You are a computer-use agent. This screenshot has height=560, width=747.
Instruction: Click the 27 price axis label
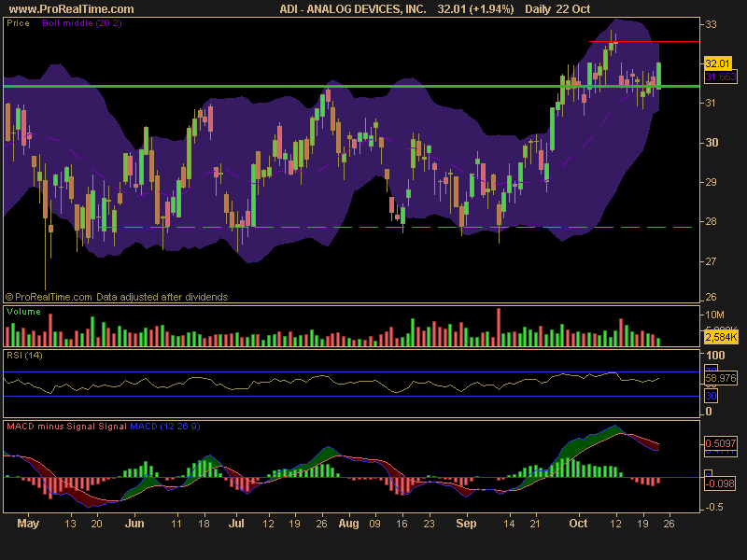coord(711,261)
